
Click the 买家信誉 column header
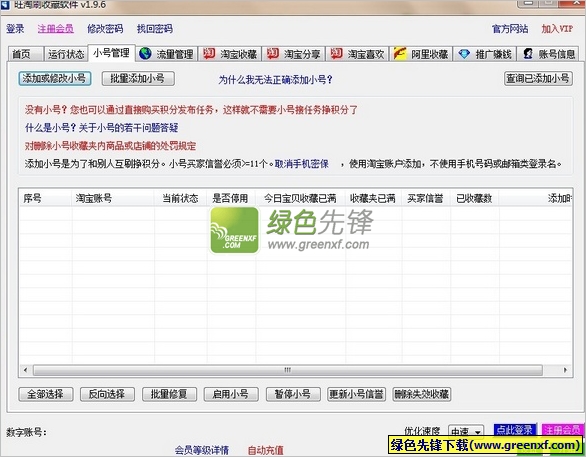(426, 198)
